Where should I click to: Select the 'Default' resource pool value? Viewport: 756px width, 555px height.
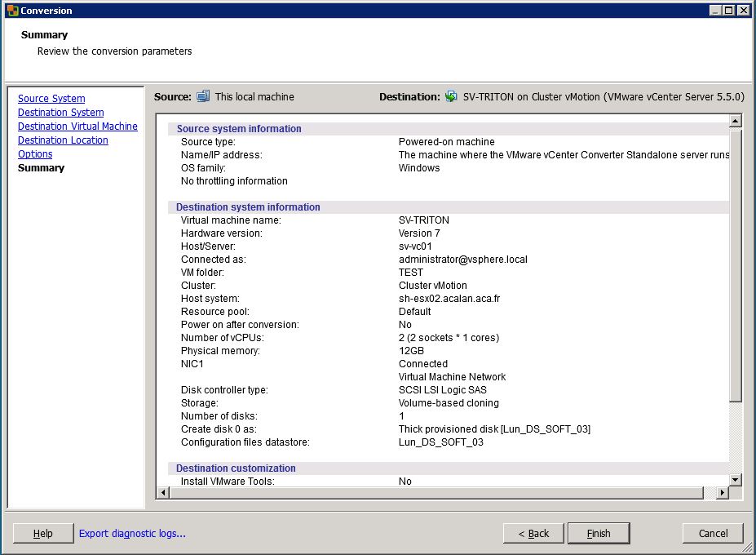click(x=414, y=311)
